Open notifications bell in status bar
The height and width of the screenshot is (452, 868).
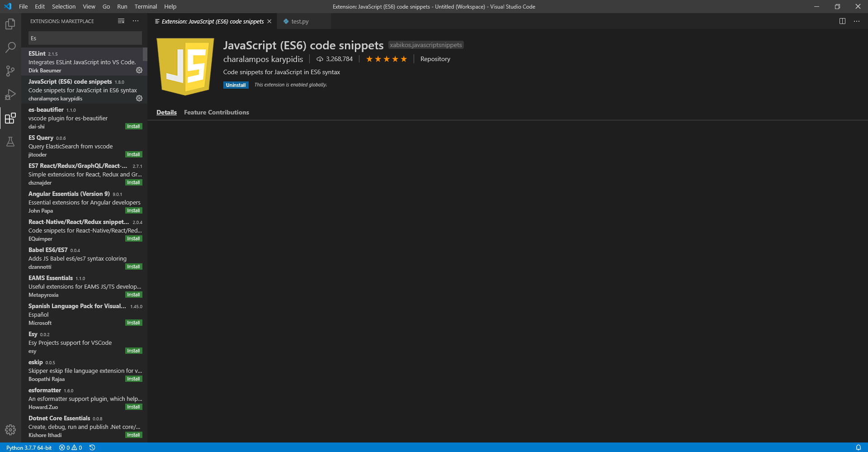coord(859,447)
